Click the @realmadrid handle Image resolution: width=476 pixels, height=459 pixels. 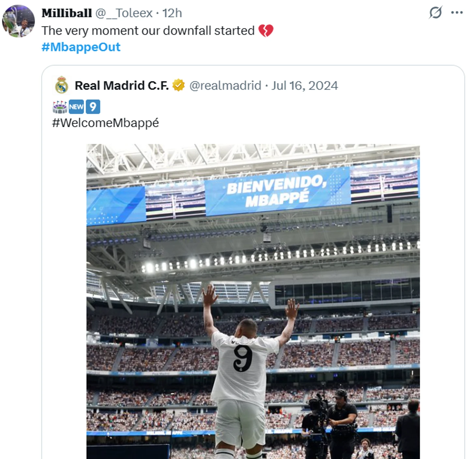click(225, 85)
